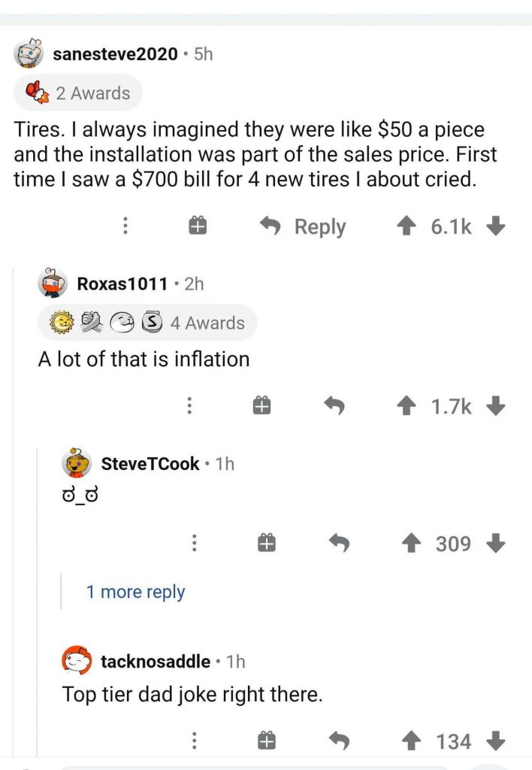Click Reply on sanesteve2020's comment

[x=304, y=227]
